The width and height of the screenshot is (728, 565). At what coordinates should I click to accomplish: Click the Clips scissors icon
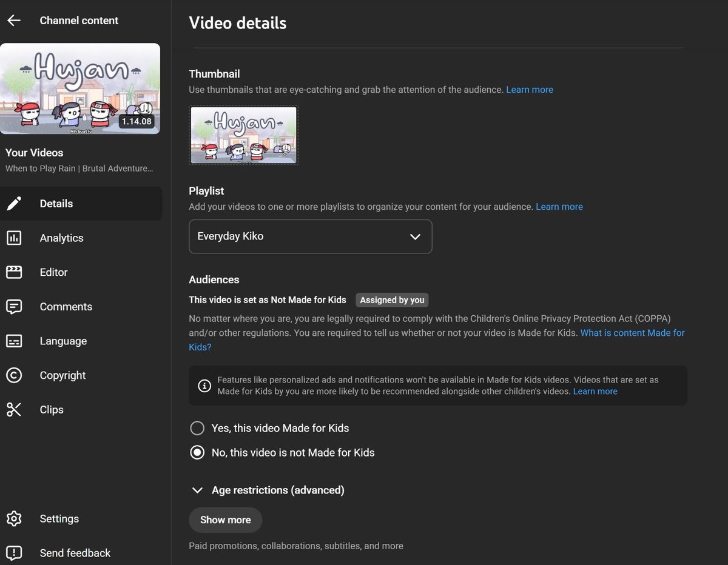(14, 410)
